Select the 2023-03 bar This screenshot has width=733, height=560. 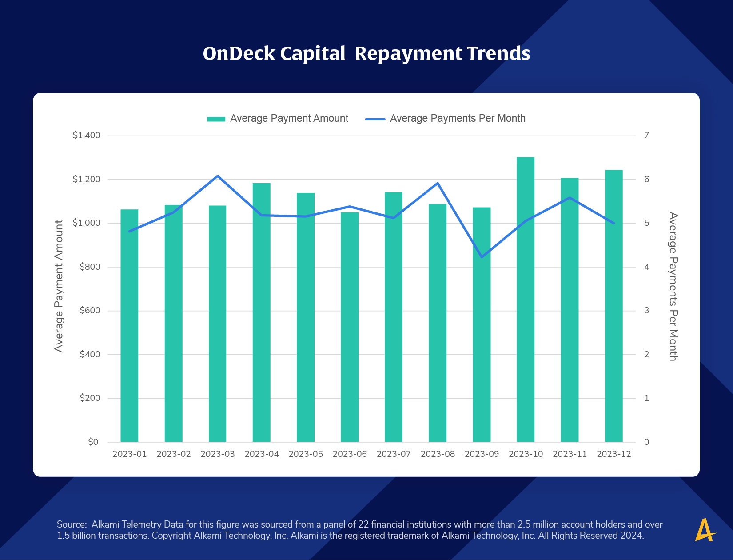click(217, 324)
